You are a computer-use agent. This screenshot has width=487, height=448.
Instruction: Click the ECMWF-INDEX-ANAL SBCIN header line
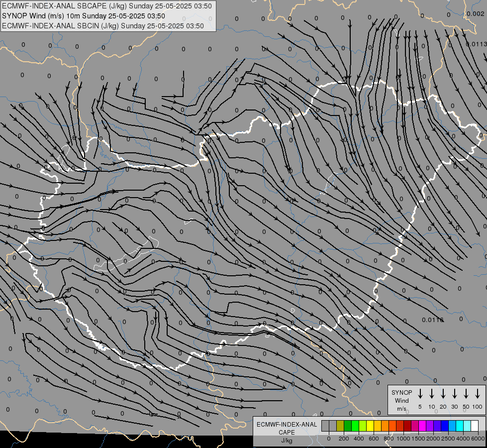click(103, 26)
